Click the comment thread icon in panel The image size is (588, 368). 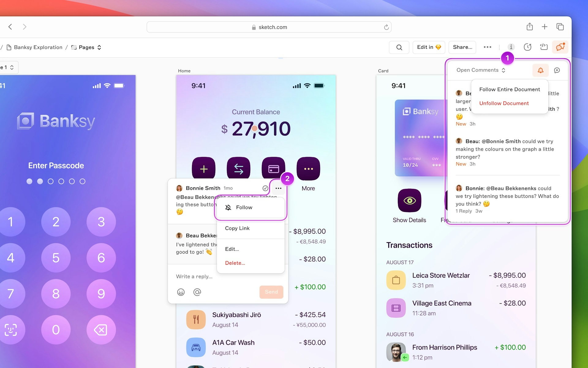557,70
